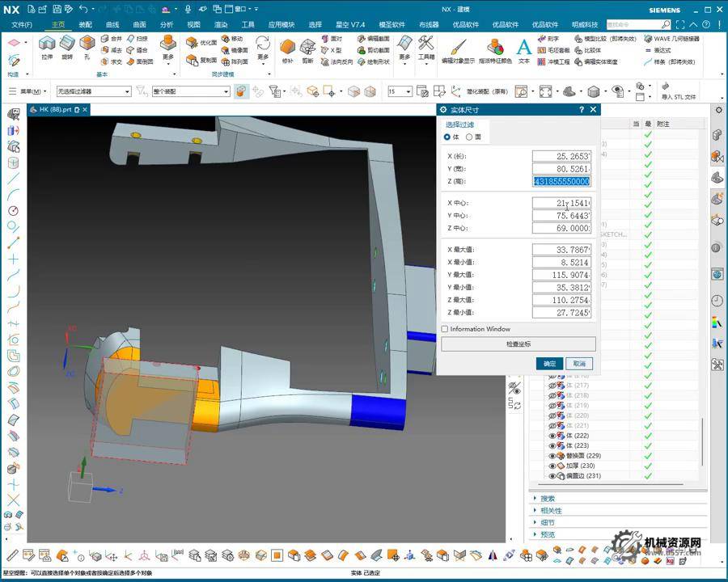
Task: Click the 旋转 (Revolve) tool icon
Action: coord(67,46)
